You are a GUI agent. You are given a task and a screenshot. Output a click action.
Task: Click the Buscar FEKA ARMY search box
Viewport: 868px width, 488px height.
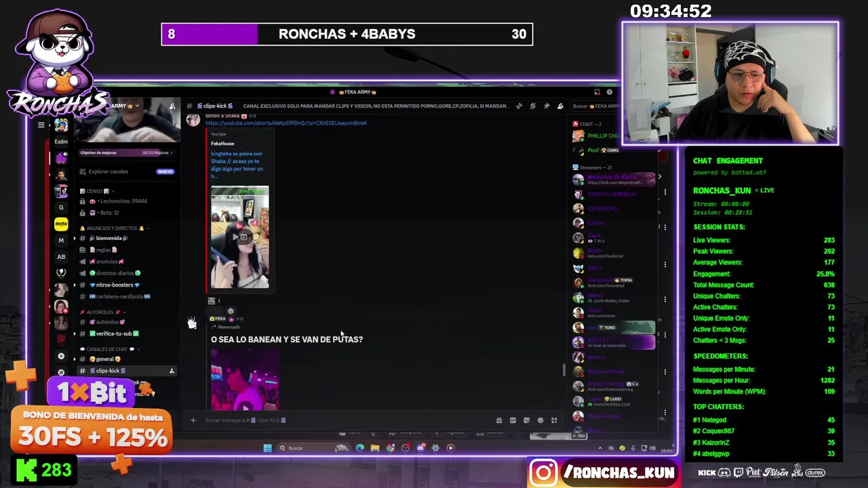point(595,106)
